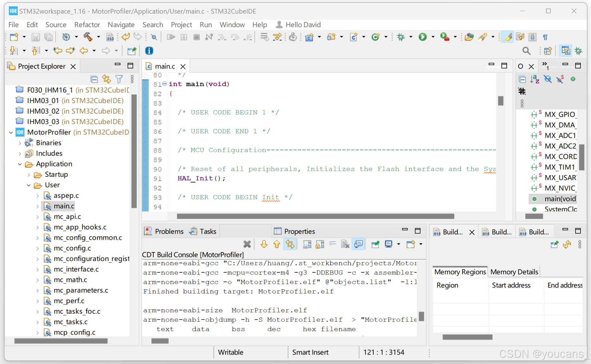Expand the Binaries folder
This screenshot has height=364, width=591.
pyautogui.click(x=20, y=143)
